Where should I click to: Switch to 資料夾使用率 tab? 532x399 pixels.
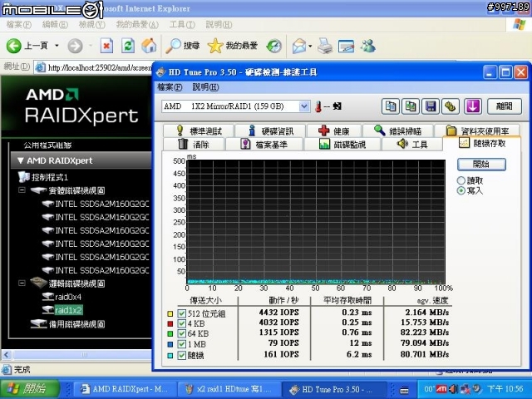[x=477, y=131]
